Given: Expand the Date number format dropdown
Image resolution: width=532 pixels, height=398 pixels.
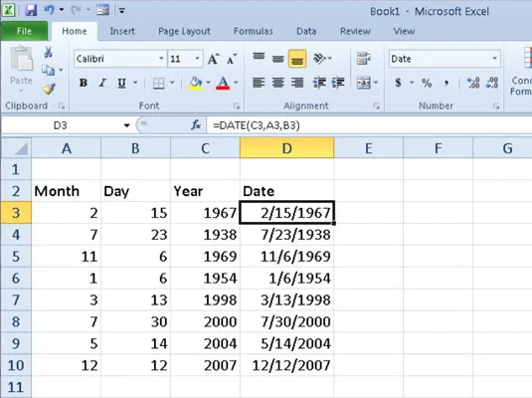Looking at the screenshot, I should coord(494,59).
